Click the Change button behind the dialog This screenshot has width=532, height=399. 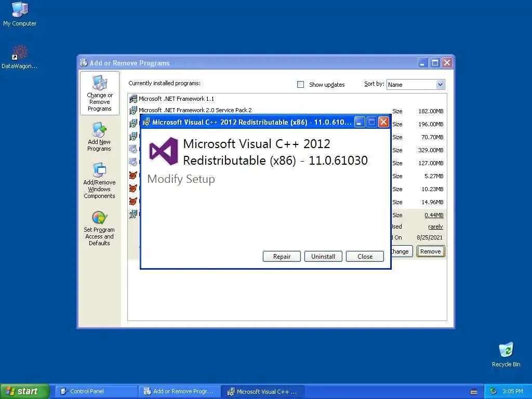(x=402, y=251)
